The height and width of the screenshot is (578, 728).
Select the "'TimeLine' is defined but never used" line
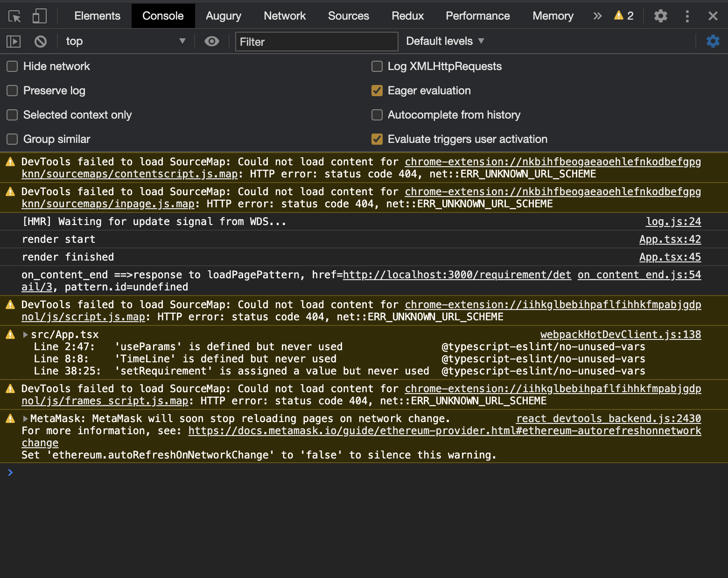[x=339, y=359]
